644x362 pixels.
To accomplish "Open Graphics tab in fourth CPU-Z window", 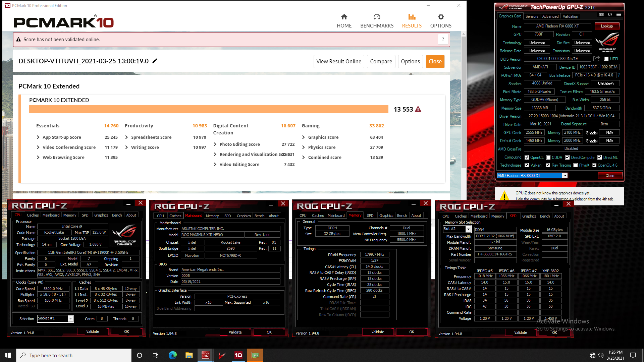I will point(529,216).
